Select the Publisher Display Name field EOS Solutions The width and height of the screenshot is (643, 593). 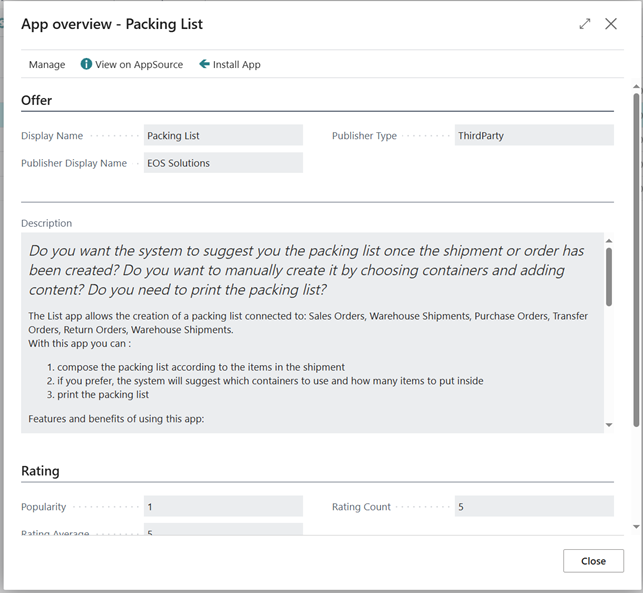(x=223, y=163)
